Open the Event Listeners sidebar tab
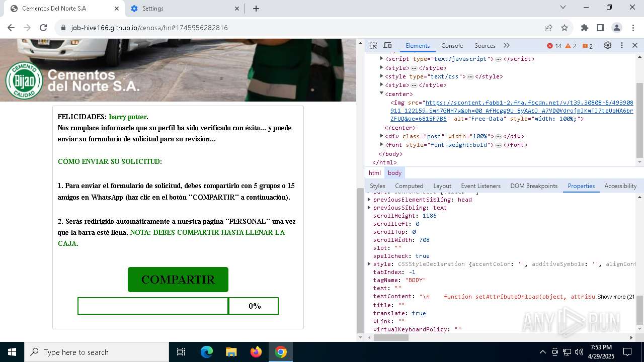The image size is (644, 362). [480, 186]
